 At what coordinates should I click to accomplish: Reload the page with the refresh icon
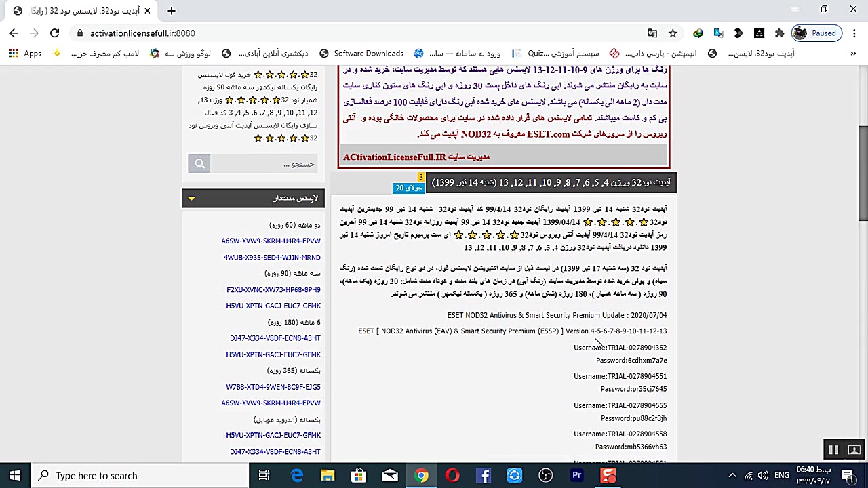coord(54,33)
